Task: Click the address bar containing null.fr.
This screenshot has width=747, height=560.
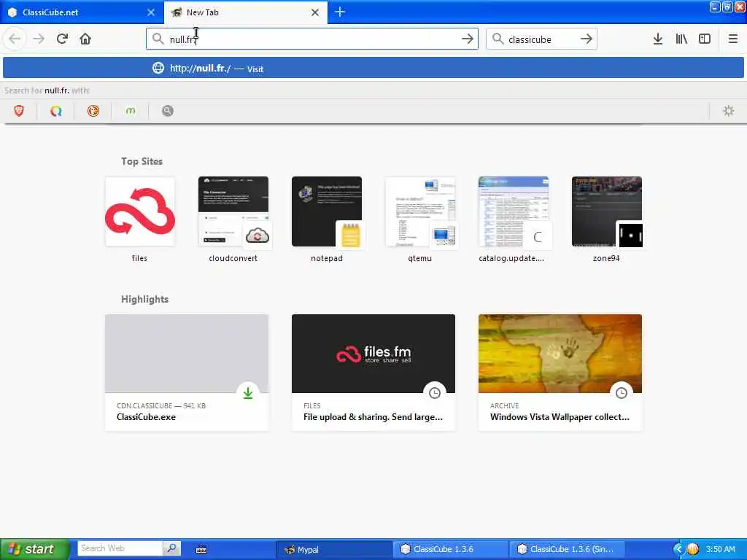Action: 312,39
